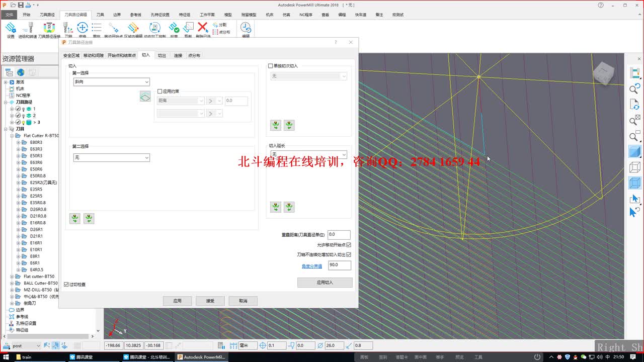Image resolution: width=644 pixels, height=362 pixels.
Task: Click the tolerance crosshair icon in status bar
Action: pos(262,345)
